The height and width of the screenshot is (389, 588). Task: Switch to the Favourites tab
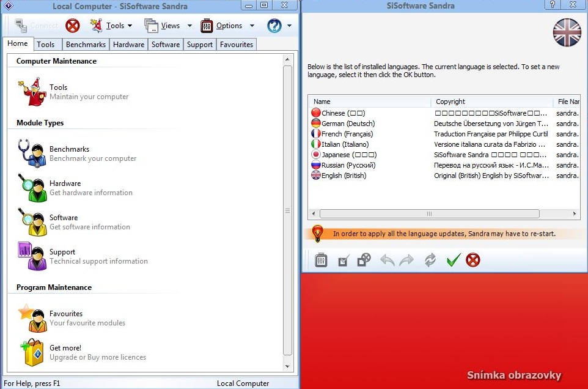237,44
